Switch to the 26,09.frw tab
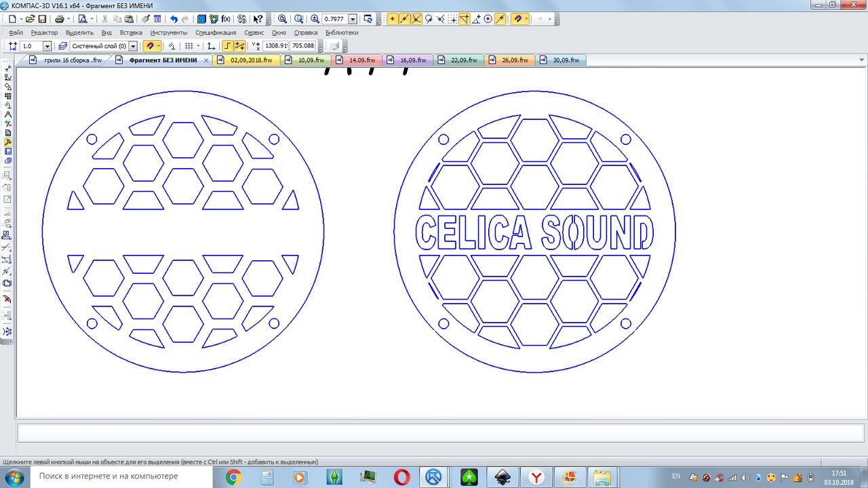 click(510, 60)
